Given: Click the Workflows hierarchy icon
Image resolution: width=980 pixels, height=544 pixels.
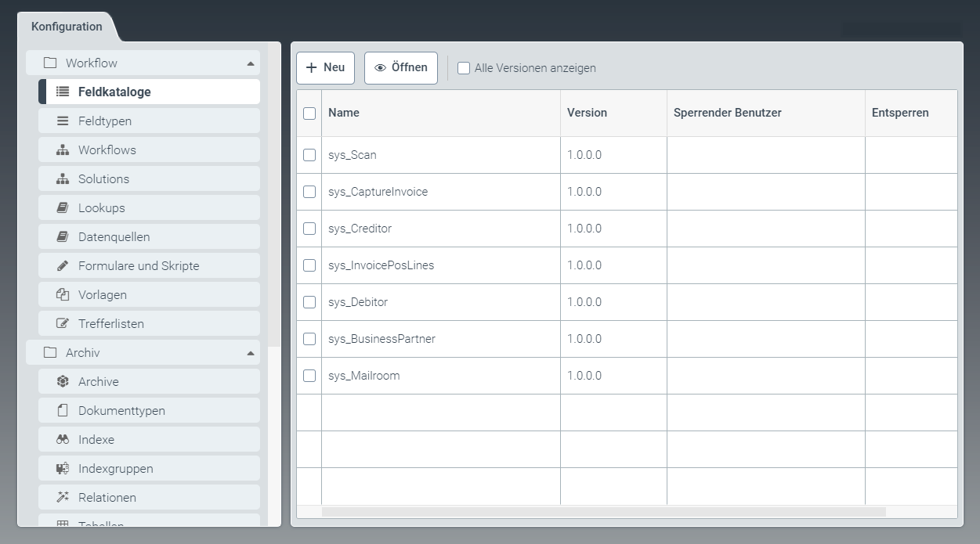Looking at the screenshot, I should pos(63,150).
